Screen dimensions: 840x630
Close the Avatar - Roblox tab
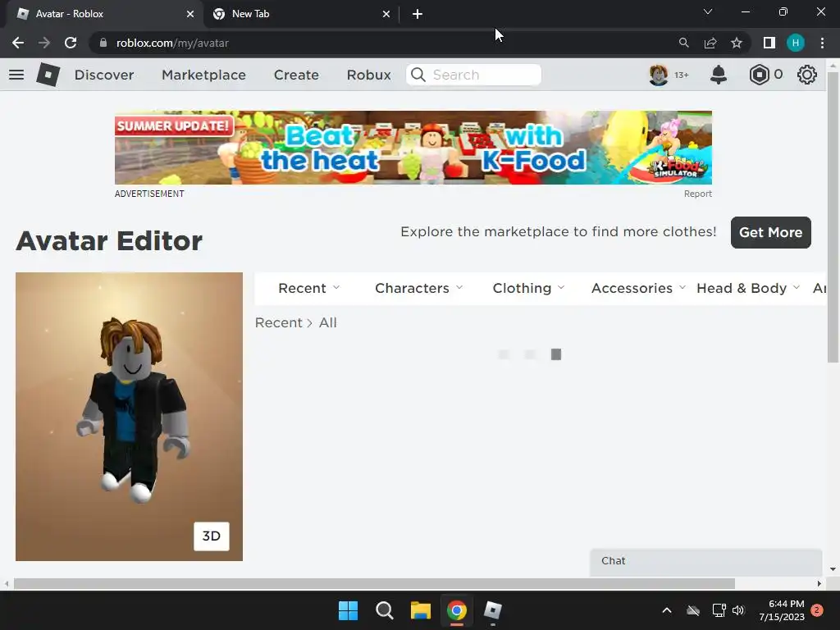click(x=190, y=14)
